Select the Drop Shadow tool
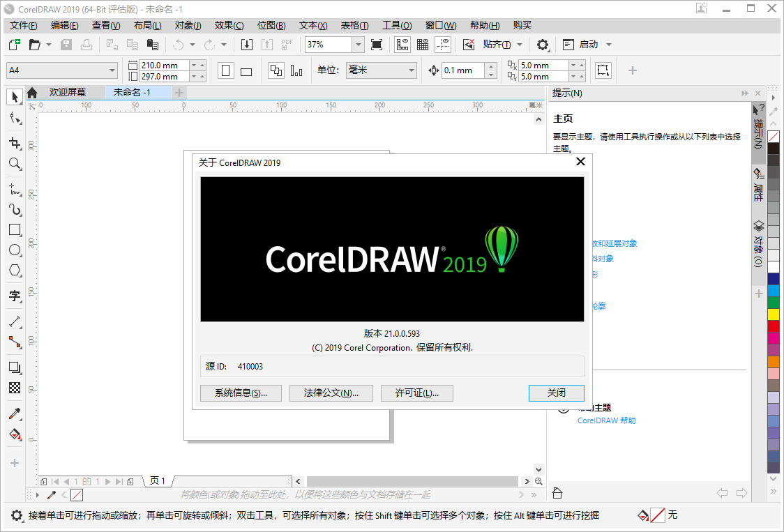 click(x=15, y=367)
